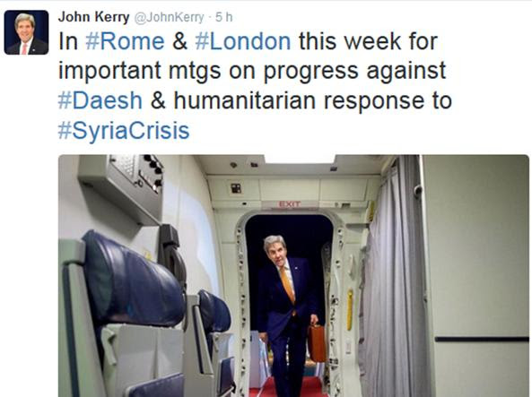The height and width of the screenshot is (397, 532).
Task: Click the words 'this week for'
Action: (x=368, y=41)
